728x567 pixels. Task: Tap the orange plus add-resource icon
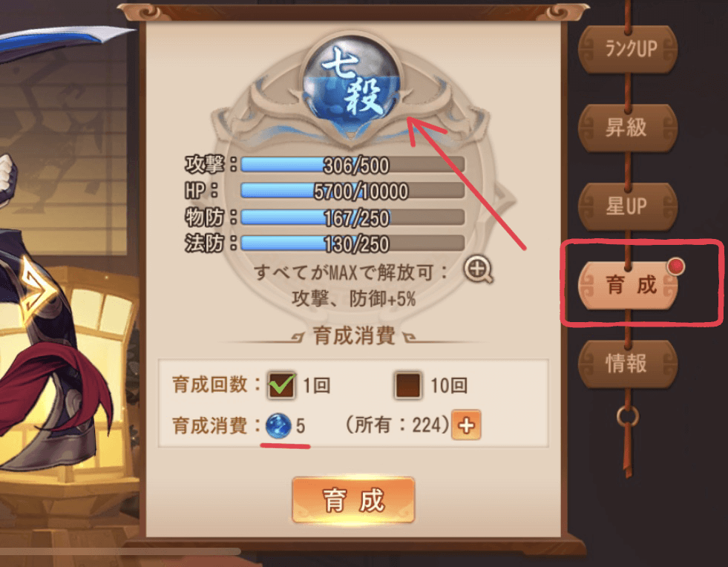tap(466, 425)
